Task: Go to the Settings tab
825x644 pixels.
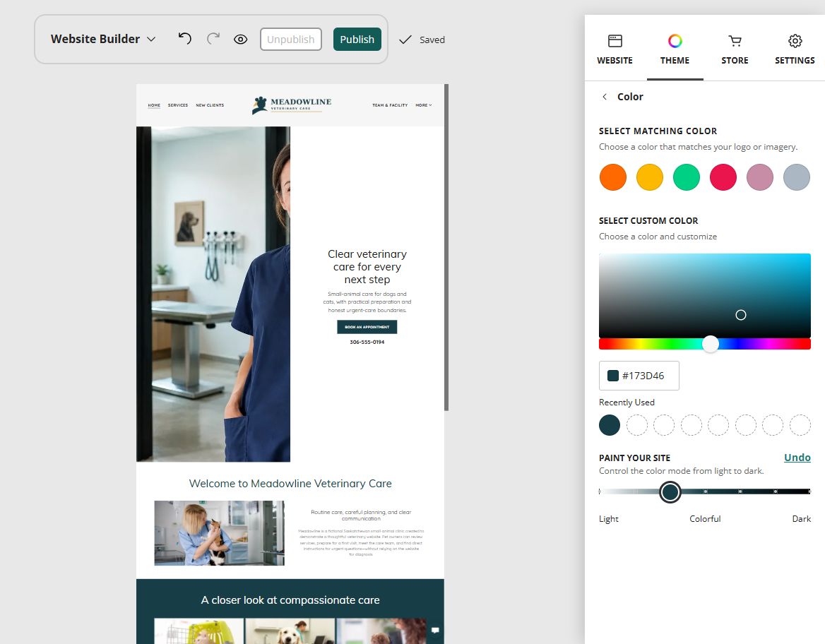Action: point(795,50)
